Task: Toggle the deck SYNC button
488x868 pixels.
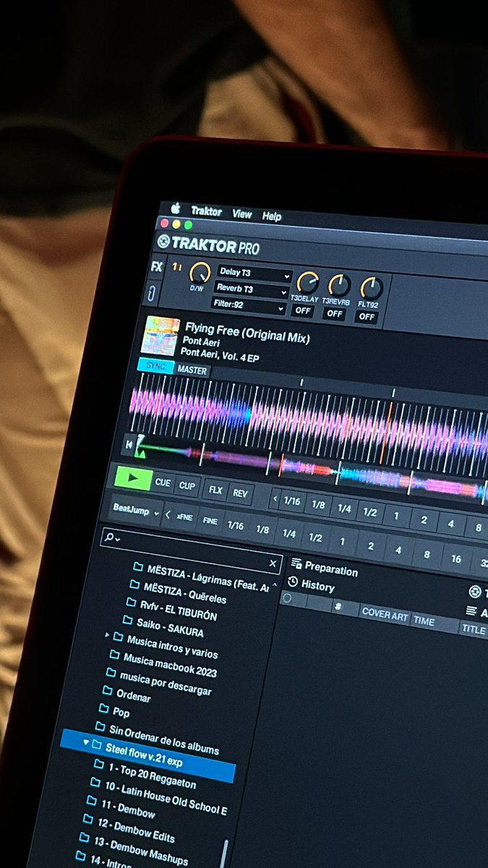Action: pyautogui.click(x=155, y=367)
